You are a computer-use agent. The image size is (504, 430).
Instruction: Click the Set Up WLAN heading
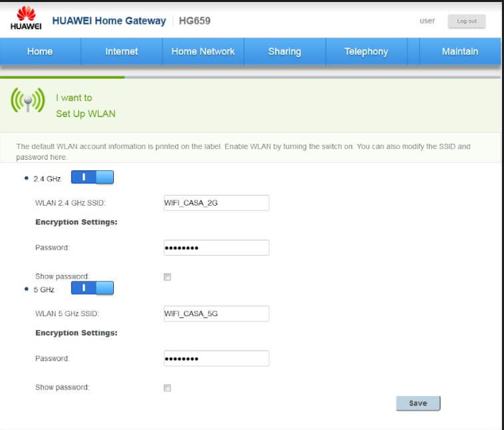85,114
